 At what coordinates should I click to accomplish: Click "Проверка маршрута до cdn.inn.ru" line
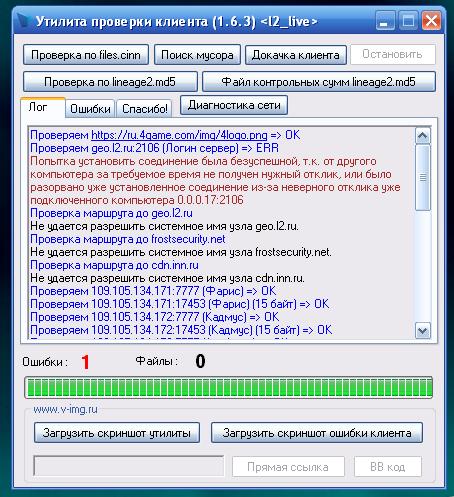114,265
